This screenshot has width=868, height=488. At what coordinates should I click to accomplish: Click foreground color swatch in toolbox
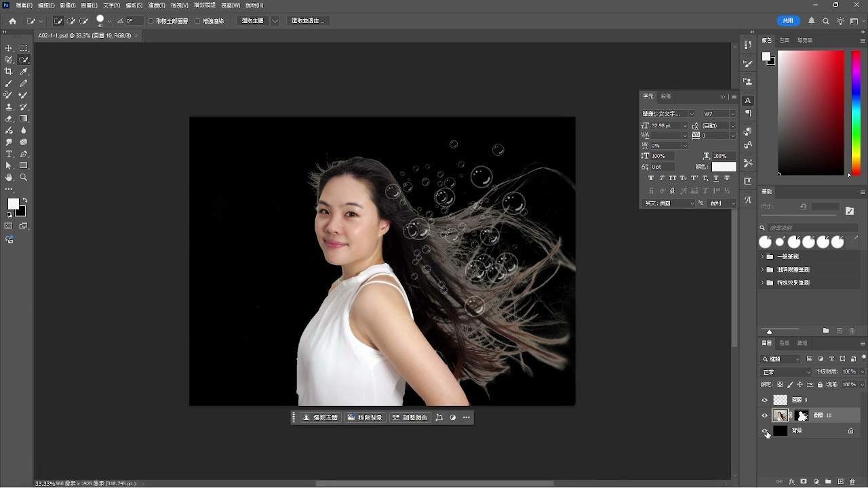(x=13, y=204)
